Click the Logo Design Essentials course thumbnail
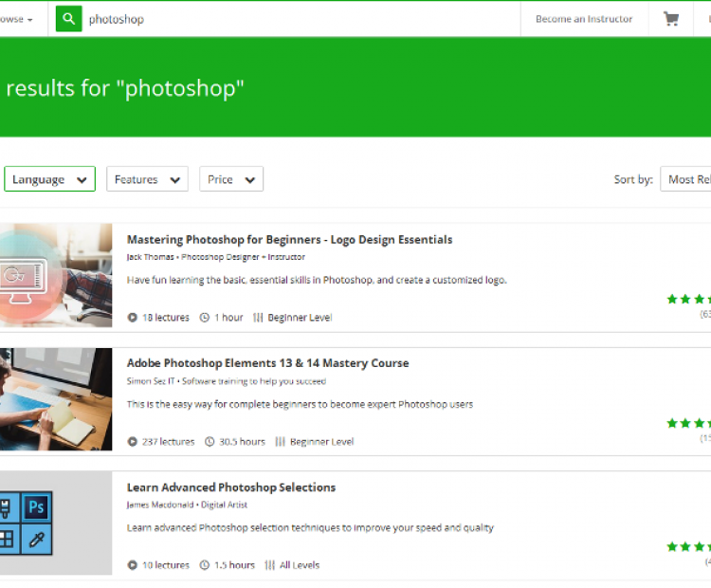The height and width of the screenshot is (588, 711). click(x=56, y=275)
